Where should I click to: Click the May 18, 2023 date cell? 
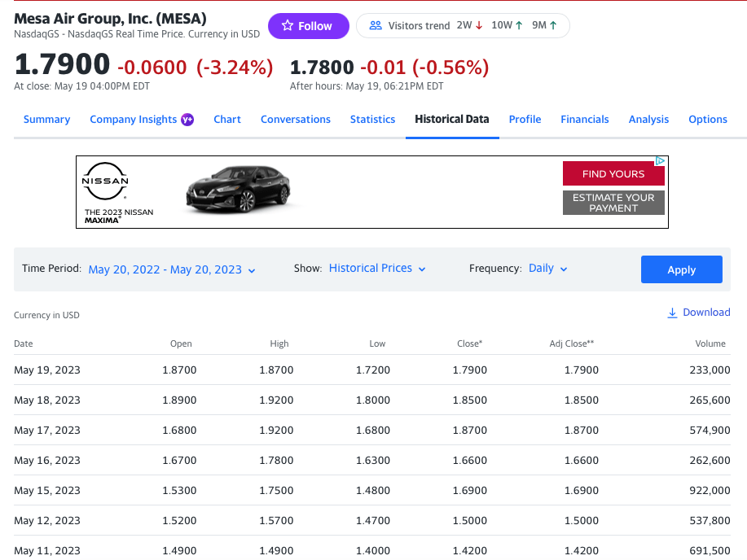point(47,400)
